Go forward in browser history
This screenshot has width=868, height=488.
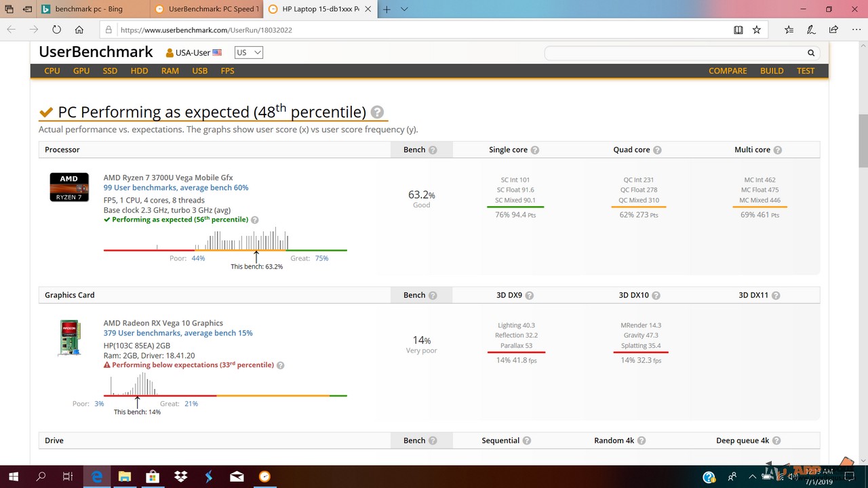pos(34,30)
